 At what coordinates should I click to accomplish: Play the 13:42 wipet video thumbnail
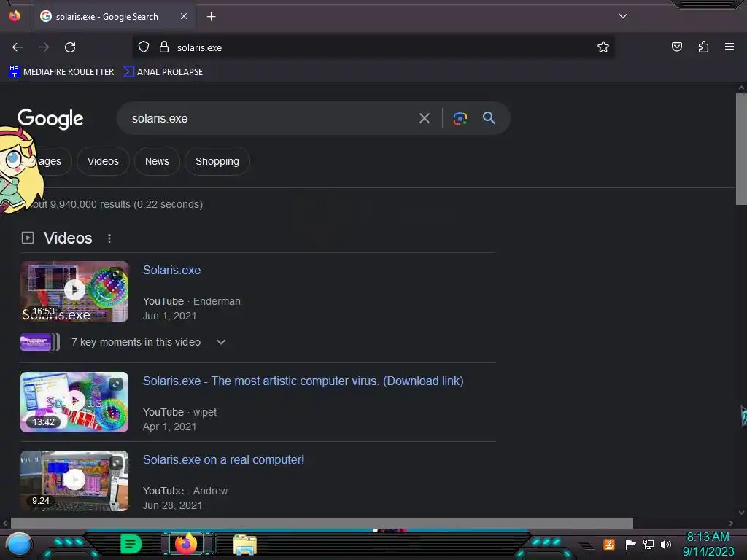[x=74, y=402]
